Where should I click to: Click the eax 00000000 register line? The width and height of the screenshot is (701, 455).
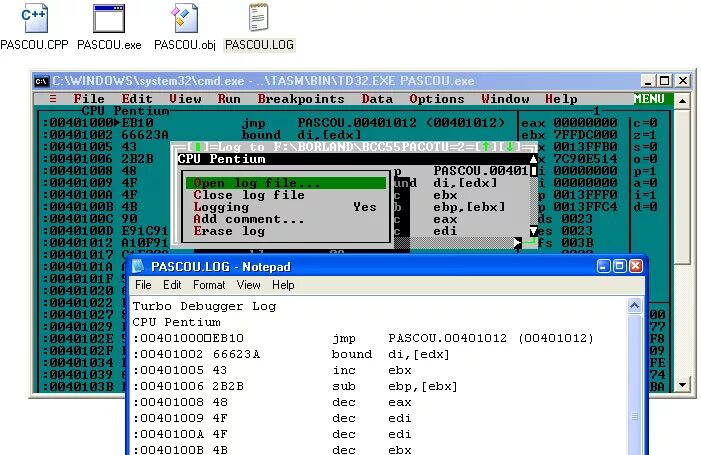(570, 122)
